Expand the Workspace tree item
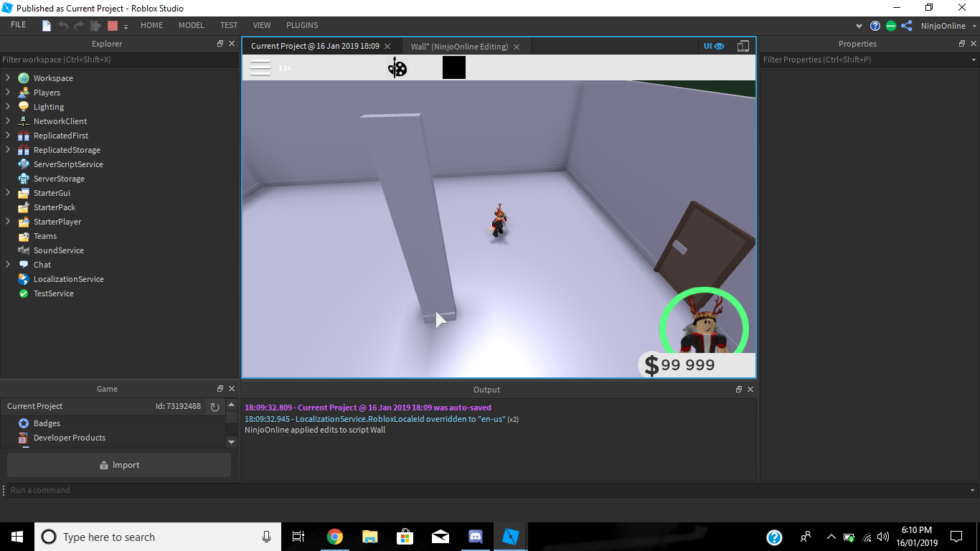The image size is (980, 551). 6,77
